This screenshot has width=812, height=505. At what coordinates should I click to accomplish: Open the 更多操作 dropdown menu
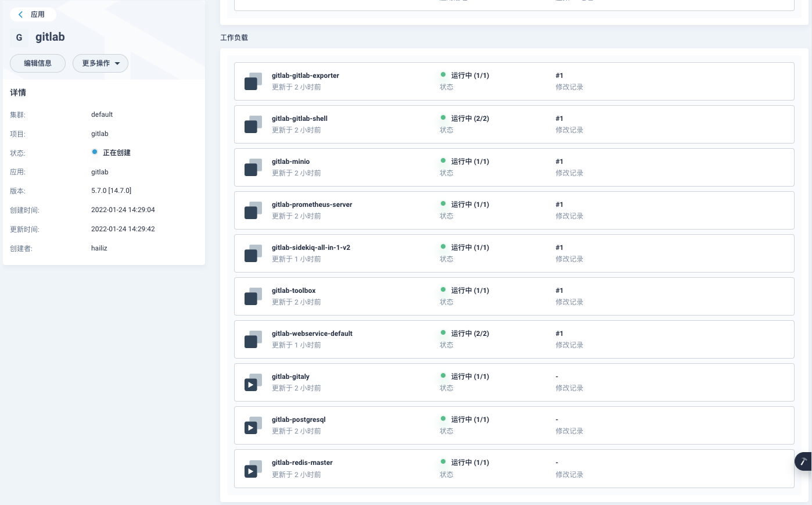coord(100,63)
